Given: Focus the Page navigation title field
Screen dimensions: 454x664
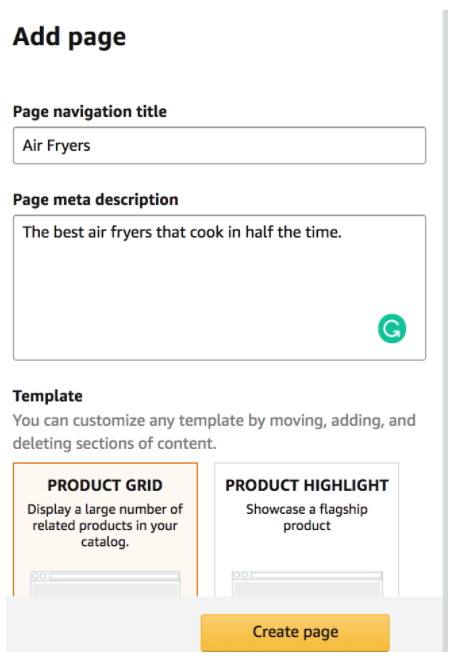Looking at the screenshot, I should (x=219, y=145).
